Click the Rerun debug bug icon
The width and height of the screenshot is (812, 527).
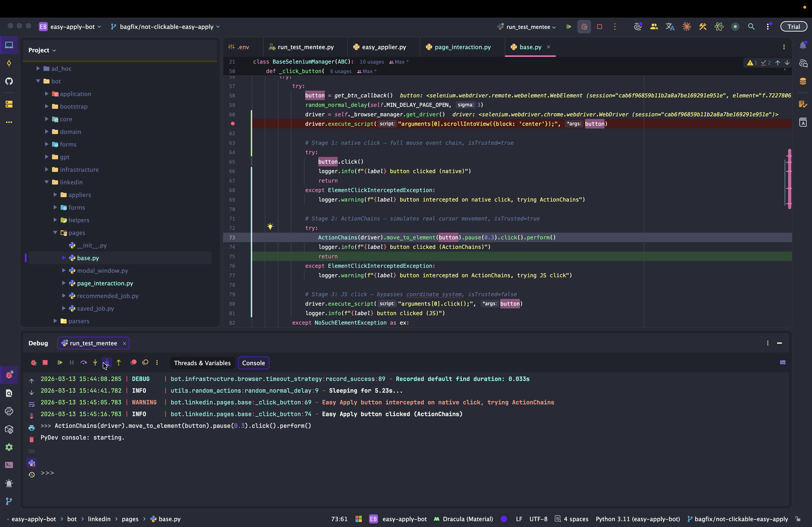tap(33, 362)
